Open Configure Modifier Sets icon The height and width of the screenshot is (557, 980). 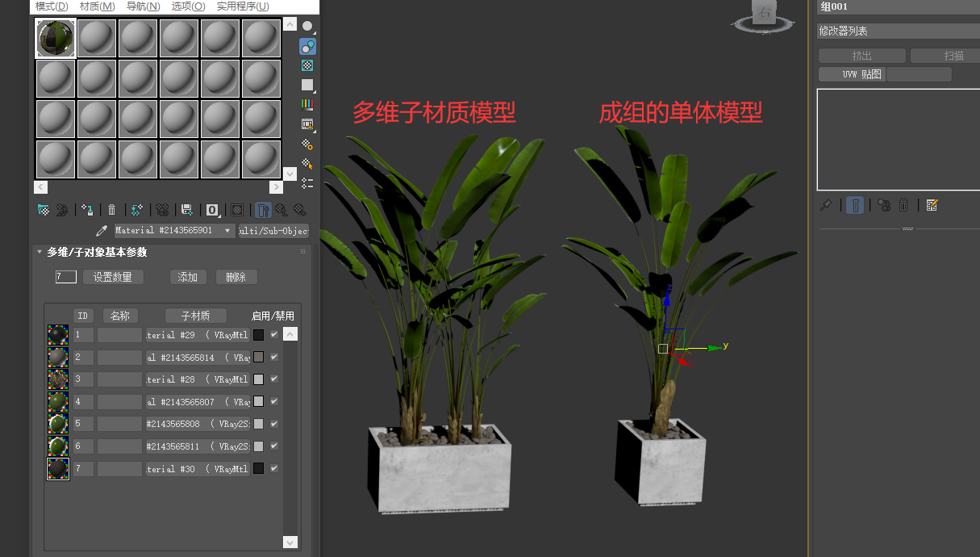pos(932,205)
